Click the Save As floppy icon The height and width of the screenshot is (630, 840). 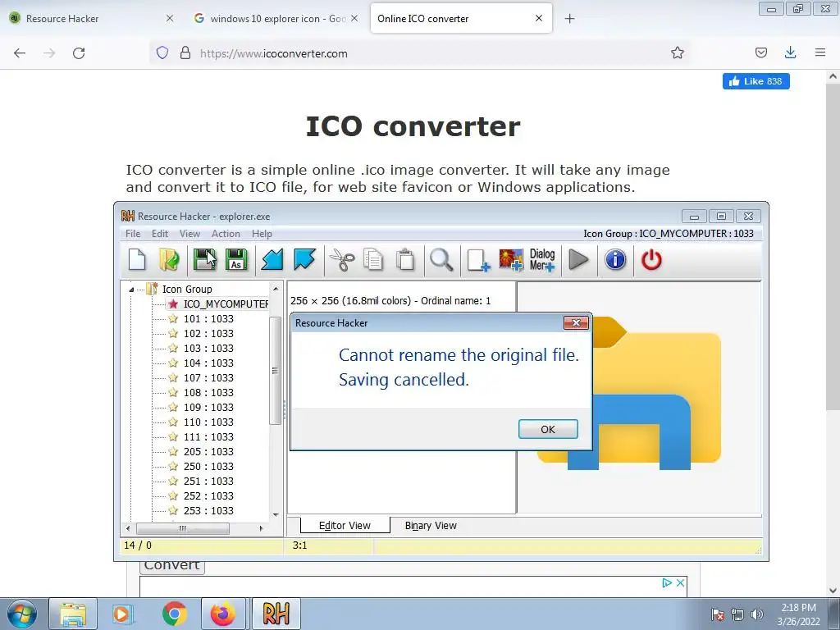(x=236, y=260)
